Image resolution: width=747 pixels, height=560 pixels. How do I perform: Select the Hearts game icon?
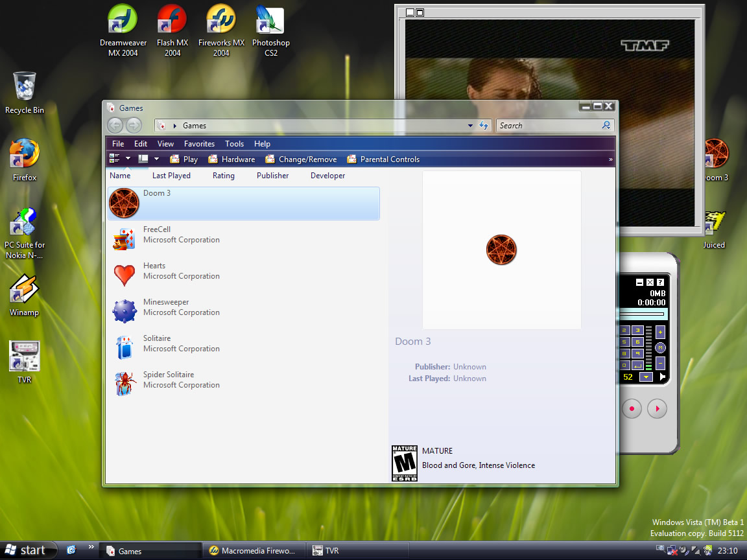(x=124, y=275)
